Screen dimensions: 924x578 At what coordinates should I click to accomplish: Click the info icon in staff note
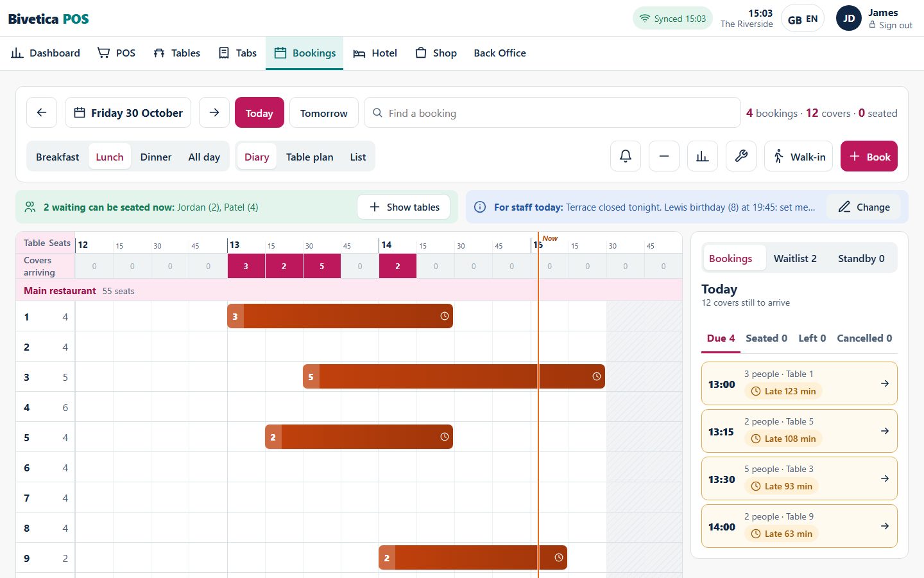point(479,207)
